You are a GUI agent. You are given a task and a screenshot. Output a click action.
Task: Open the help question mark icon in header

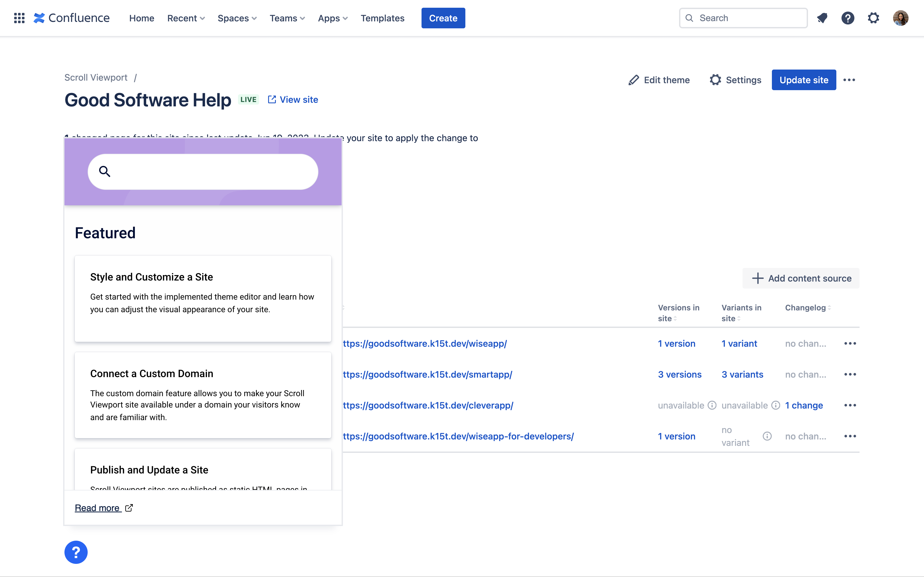click(x=848, y=18)
